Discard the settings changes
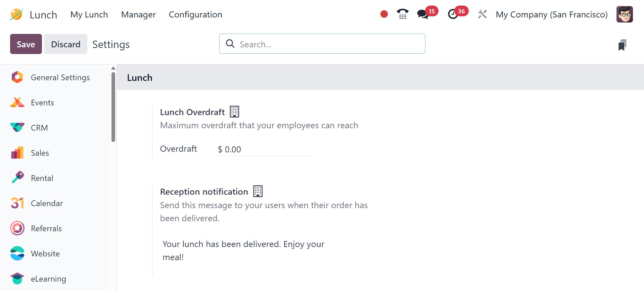The height and width of the screenshot is (291, 644). coord(66,44)
